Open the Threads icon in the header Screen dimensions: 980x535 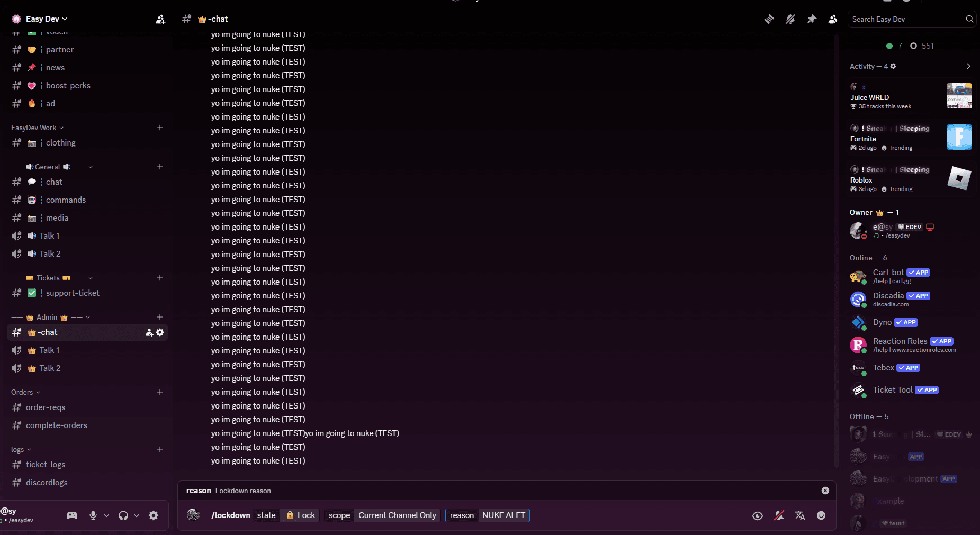click(x=769, y=19)
